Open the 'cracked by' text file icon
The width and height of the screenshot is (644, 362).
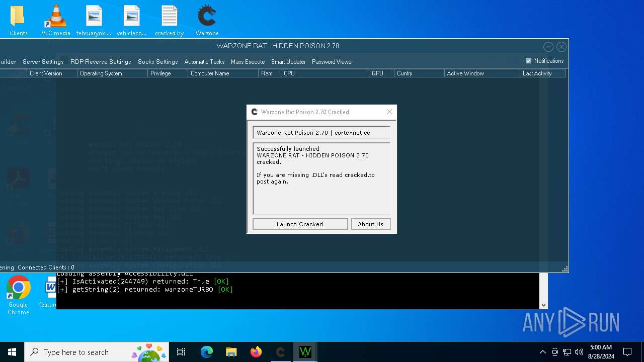(169, 21)
